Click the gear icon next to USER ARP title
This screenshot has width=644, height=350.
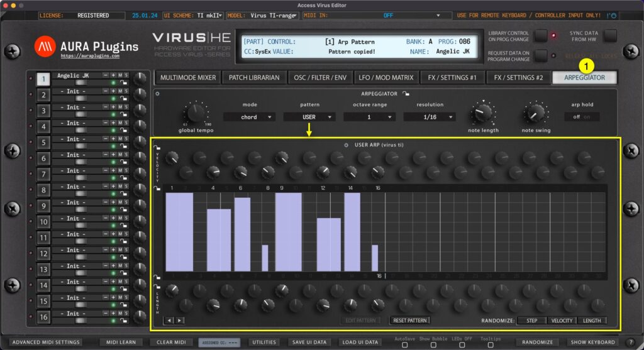(347, 145)
